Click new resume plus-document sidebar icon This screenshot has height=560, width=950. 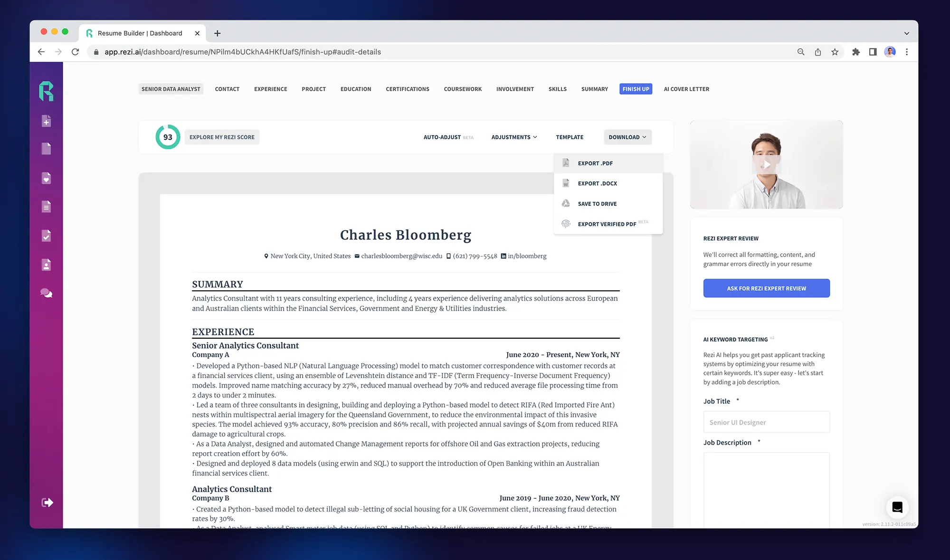click(x=46, y=122)
